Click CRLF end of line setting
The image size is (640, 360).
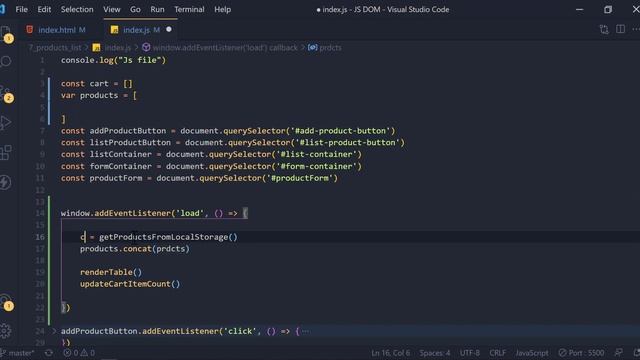[x=498, y=353]
